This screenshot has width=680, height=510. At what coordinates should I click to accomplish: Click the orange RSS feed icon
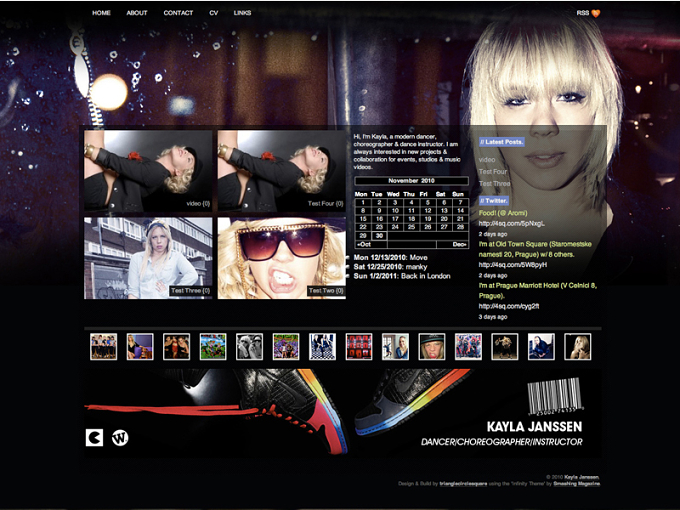[596, 13]
